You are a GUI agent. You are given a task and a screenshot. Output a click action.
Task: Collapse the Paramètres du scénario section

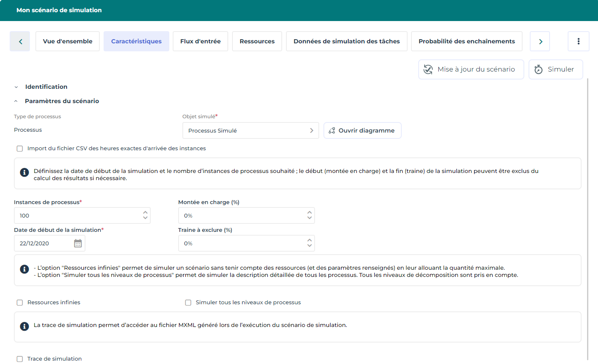pyautogui.click(x=16, y=101)
